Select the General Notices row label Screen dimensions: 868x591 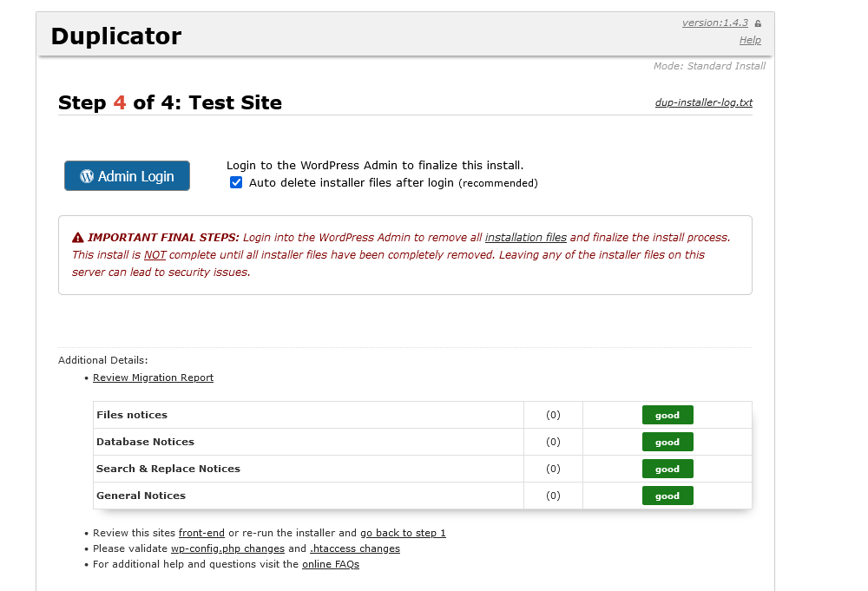pyautogui.click(x=141, y=496)
